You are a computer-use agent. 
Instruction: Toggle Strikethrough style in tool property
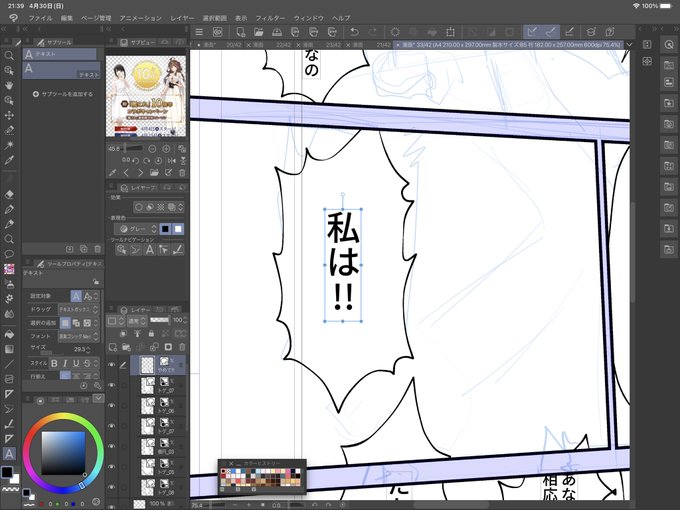pyautogui.click(x=87, y=363)
